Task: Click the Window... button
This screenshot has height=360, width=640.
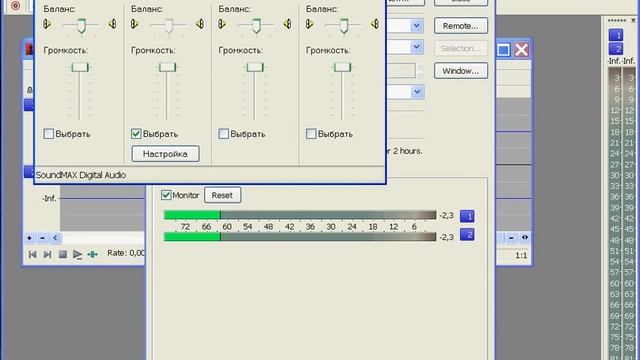Action: pos(461,71)
